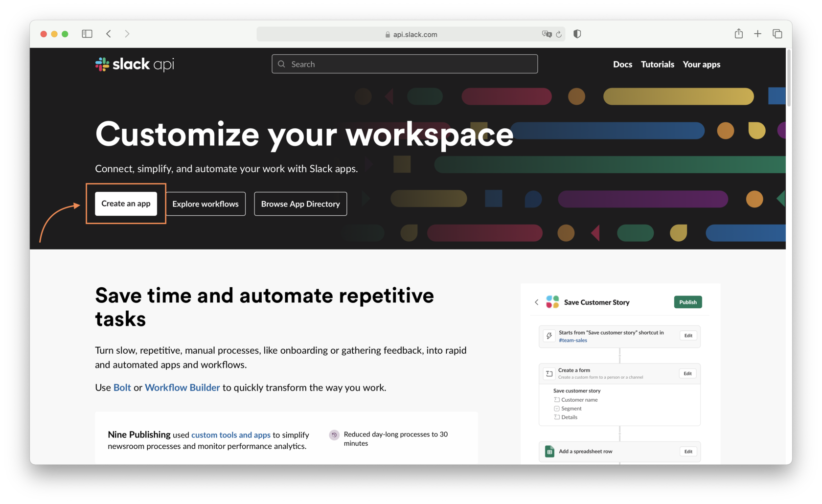
Task: Click Reduced day-long processes to 30 minutes text
Action: (x=396, y=438)
